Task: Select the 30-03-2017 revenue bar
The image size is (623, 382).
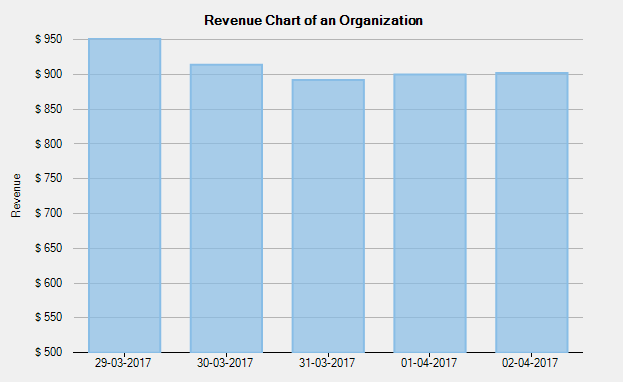Action: click(226, 208)
